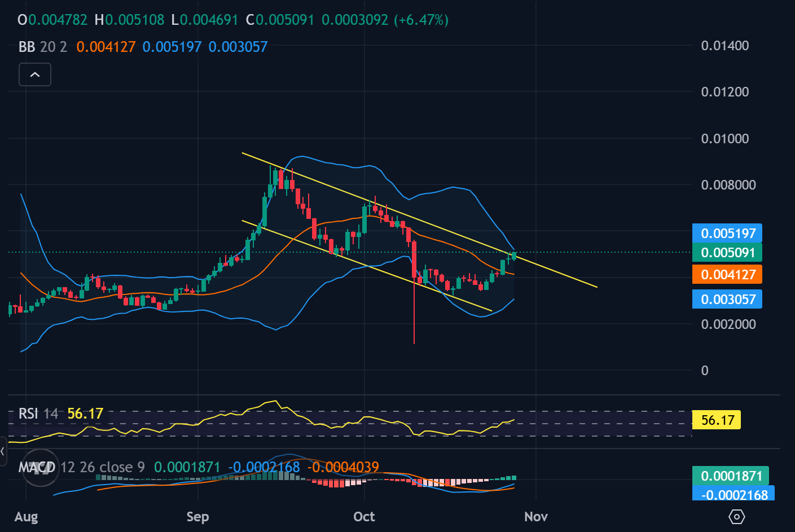Click the green 0.005091 last-price tag on axis

(x=727, y=253)
